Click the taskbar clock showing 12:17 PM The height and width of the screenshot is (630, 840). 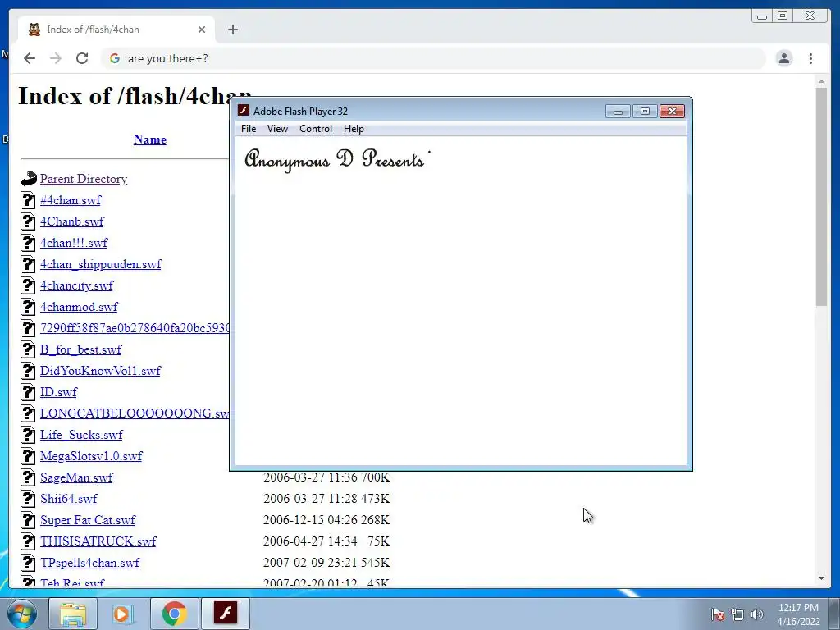[x=798, y=614]
